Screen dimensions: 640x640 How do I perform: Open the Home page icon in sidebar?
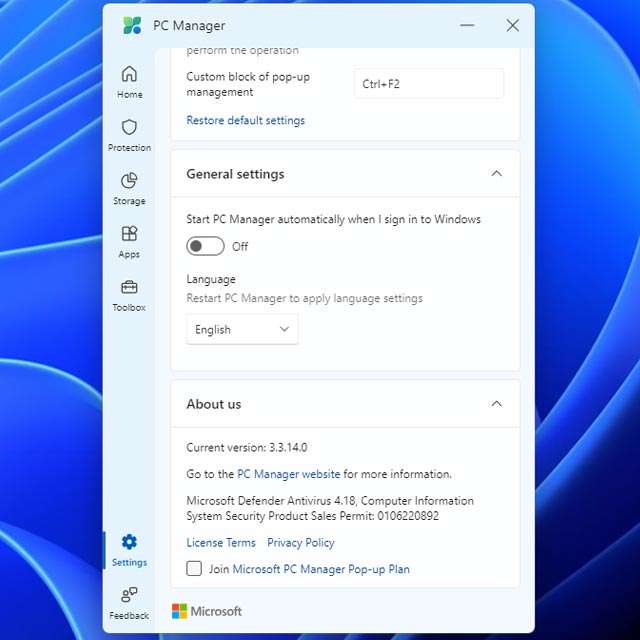129,75
